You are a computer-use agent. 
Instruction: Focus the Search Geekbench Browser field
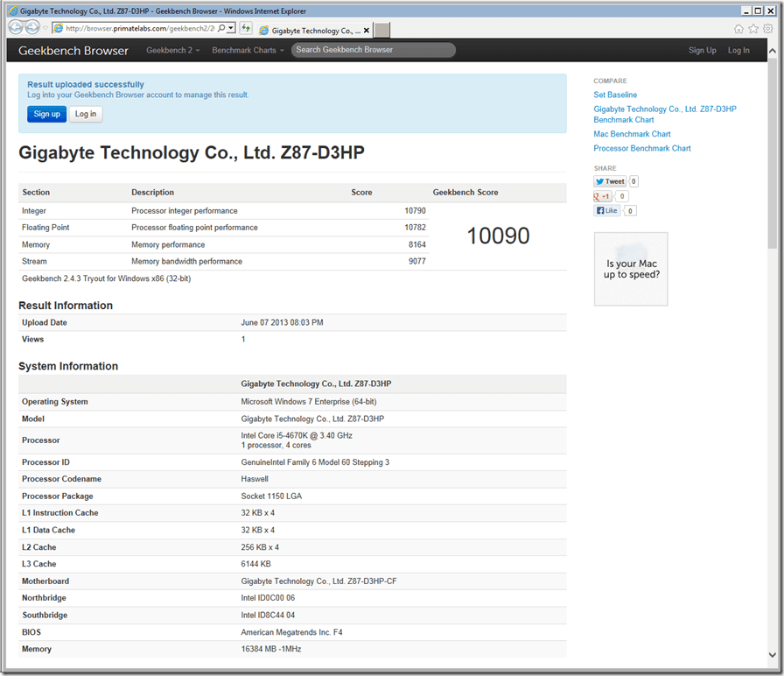373,50
